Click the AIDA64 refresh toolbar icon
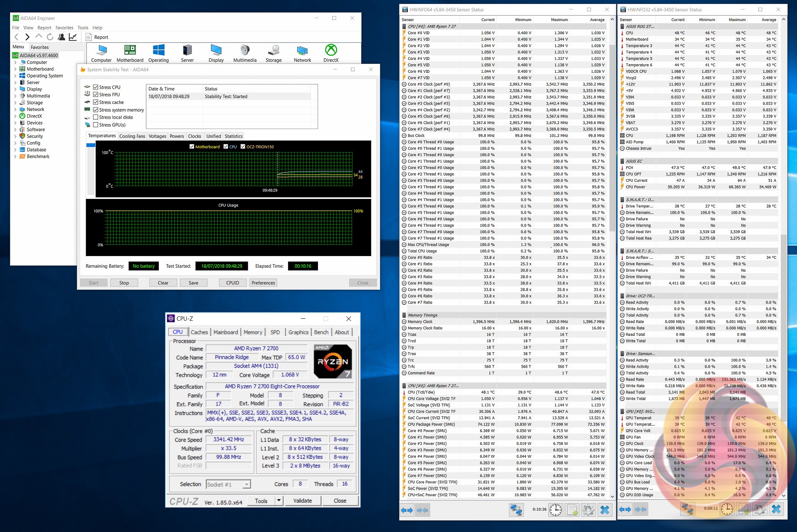797x532 pixels. pos(50,37)
